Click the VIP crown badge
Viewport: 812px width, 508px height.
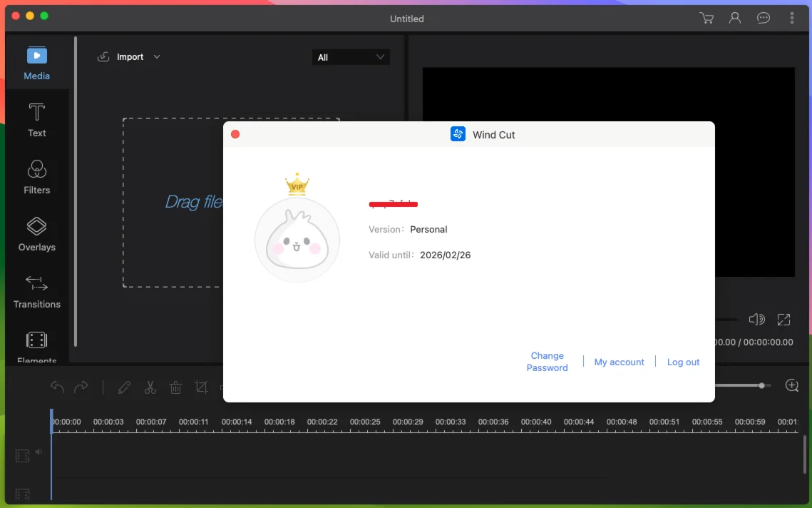(297, 184)
